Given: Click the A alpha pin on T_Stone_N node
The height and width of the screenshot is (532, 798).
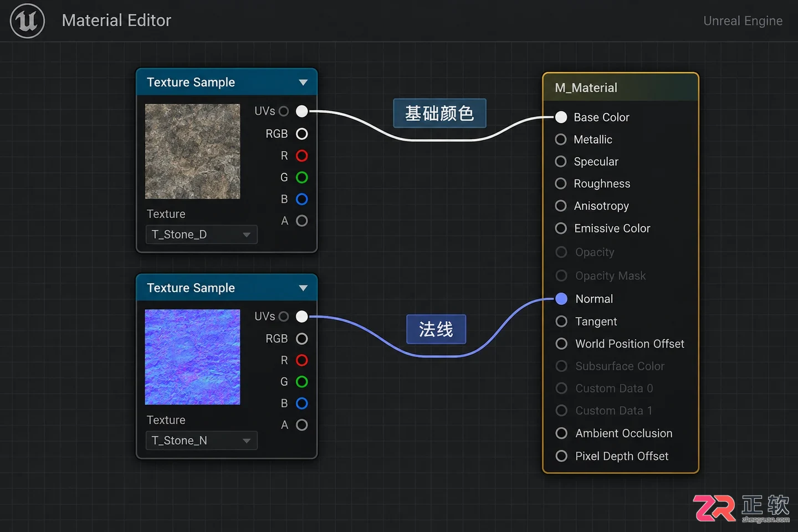Looking at the screenshot, I should (301, 425).
